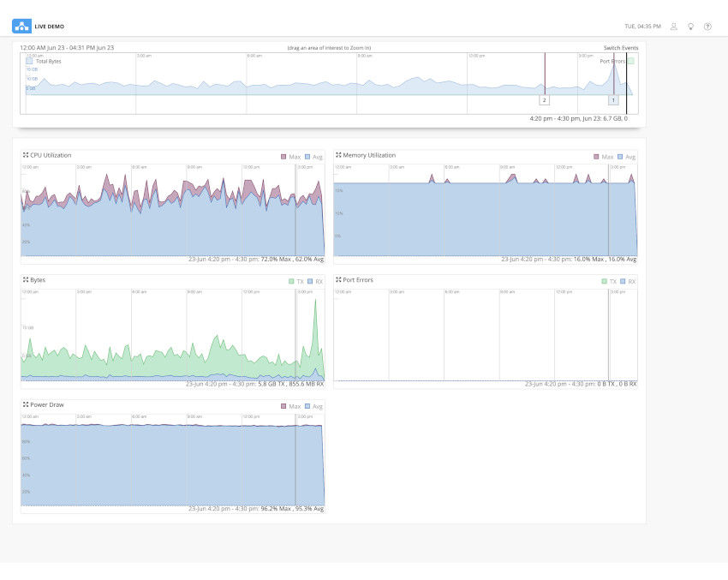Click the 12:00 AM - 04:31 PM time range text
This screenshot has height=580, width=728.
pyautogui.click(x=67, y=48)
